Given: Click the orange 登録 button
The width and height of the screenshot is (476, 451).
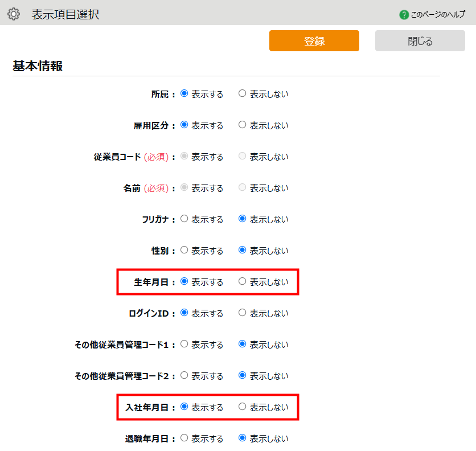Looking at the screenshot, I should [x=314, y=40].
